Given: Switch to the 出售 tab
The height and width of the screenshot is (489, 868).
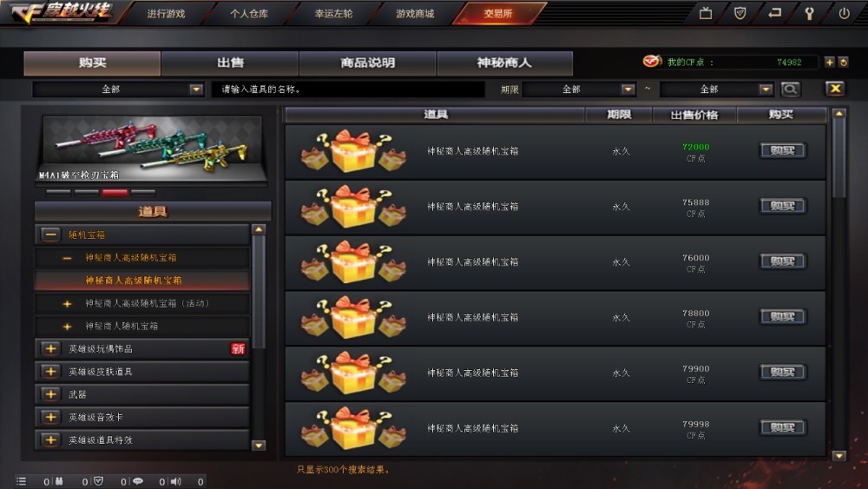Looking at the screenshot, I should pyautogui.click(x=230, y=63).
